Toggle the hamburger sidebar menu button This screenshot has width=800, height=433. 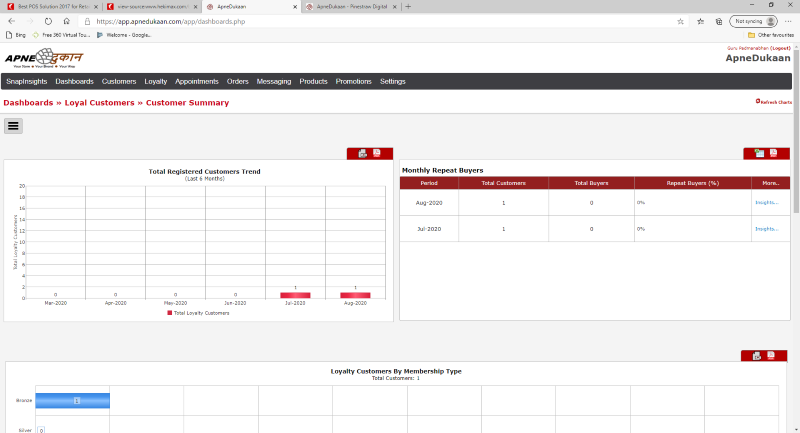(14, 126)
